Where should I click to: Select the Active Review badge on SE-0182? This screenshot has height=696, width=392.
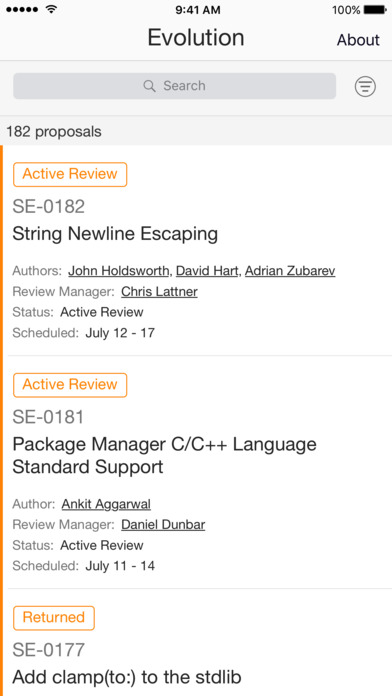[x=70, y=174]
